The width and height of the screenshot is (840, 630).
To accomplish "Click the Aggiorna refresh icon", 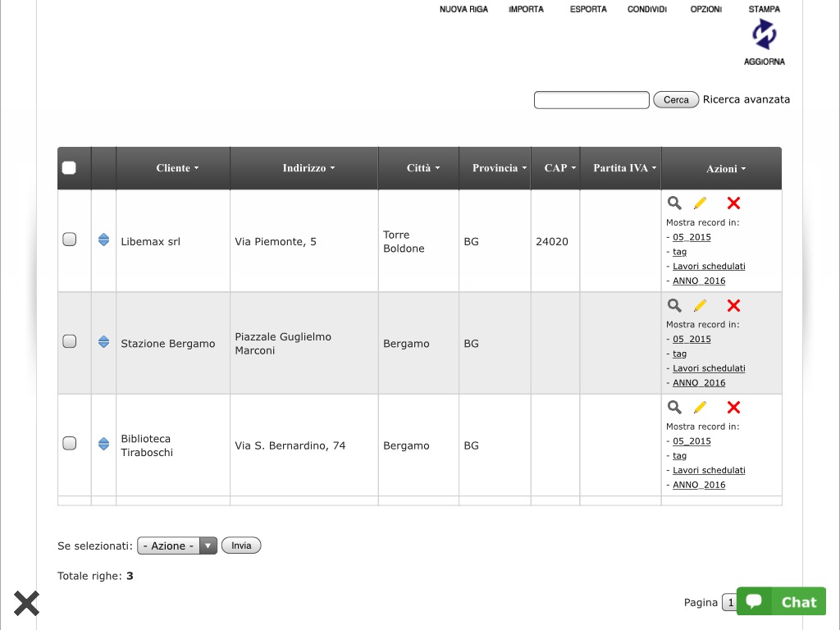I will 764,35.
